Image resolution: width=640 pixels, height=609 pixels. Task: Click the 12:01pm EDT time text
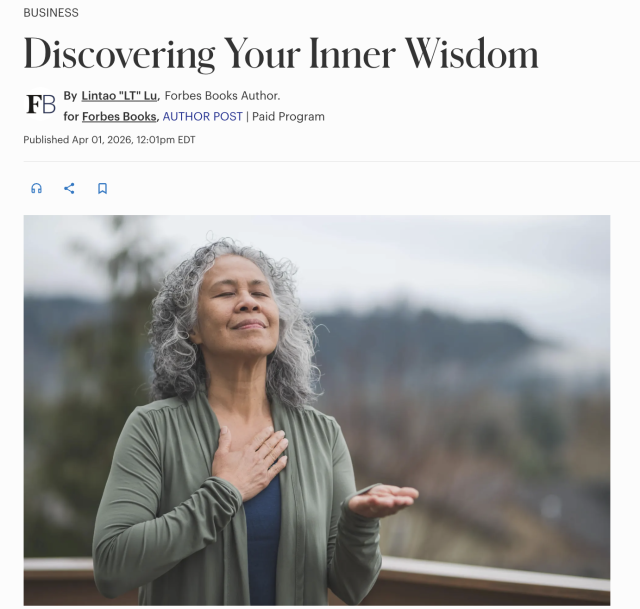[x=166, y=140]
